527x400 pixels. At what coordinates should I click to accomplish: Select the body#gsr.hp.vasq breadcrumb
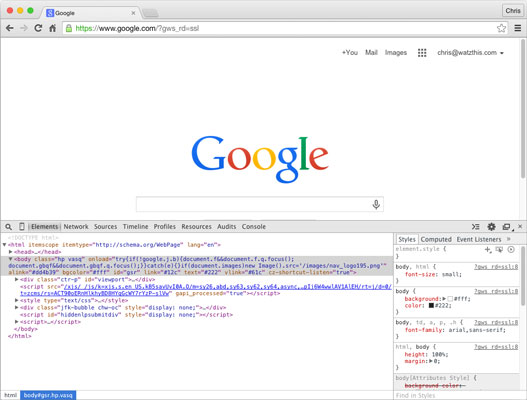[x=48, y=395]
